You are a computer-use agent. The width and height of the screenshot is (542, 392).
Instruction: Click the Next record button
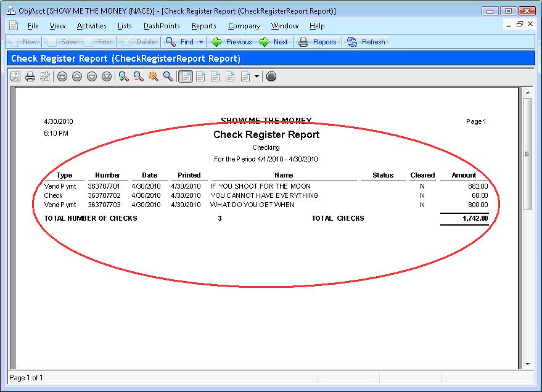274,42
